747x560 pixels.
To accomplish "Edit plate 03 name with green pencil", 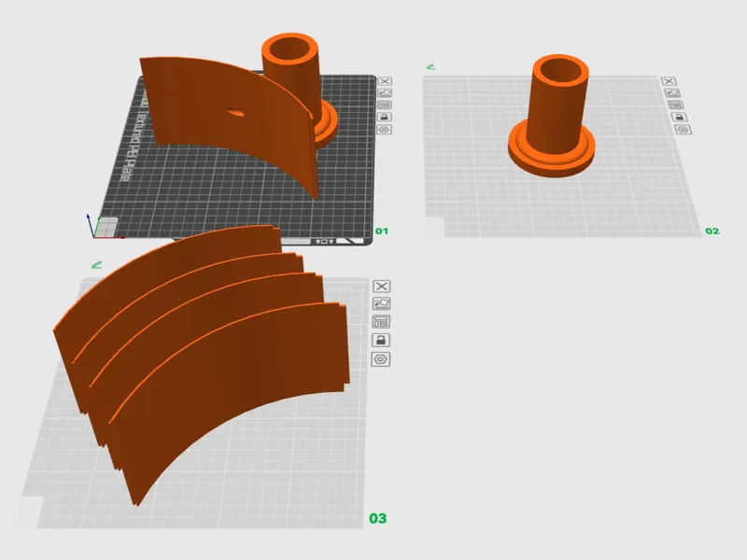I will 97,264.
